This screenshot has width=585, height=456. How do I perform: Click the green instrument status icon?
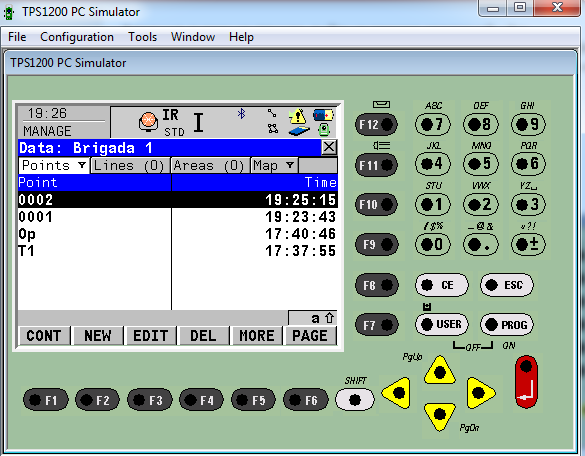pyautogui.click(x=323, y=130)
